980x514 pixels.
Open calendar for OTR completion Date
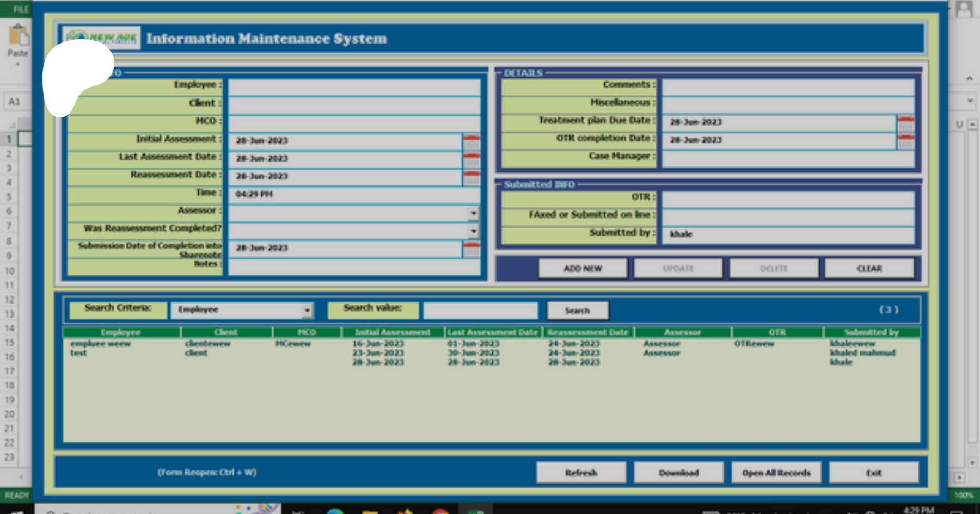point(905,141)
